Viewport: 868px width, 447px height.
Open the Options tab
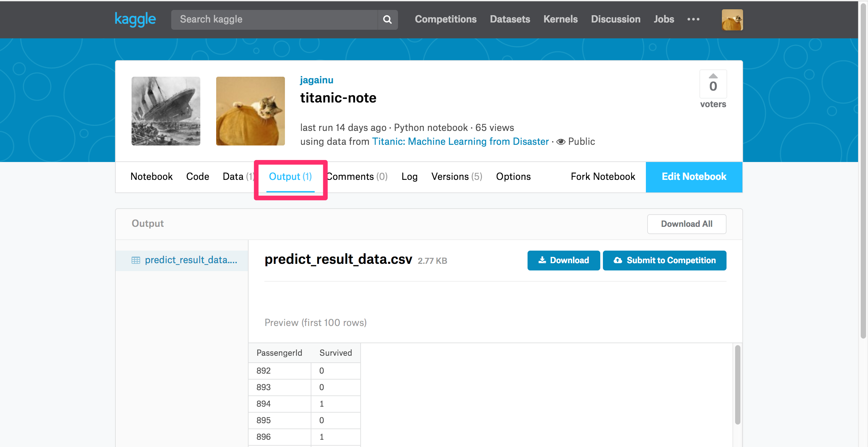tap(513, 176)
